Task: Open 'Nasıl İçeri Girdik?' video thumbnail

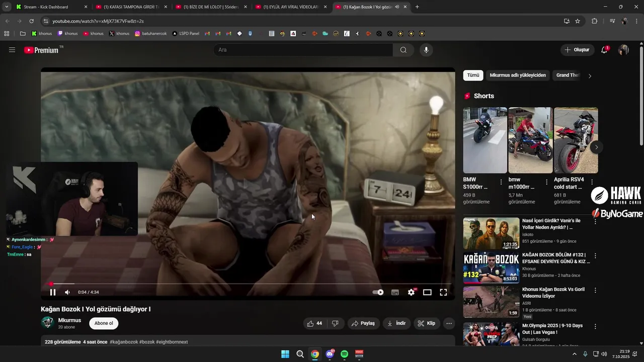Action: tap(491, 233)
